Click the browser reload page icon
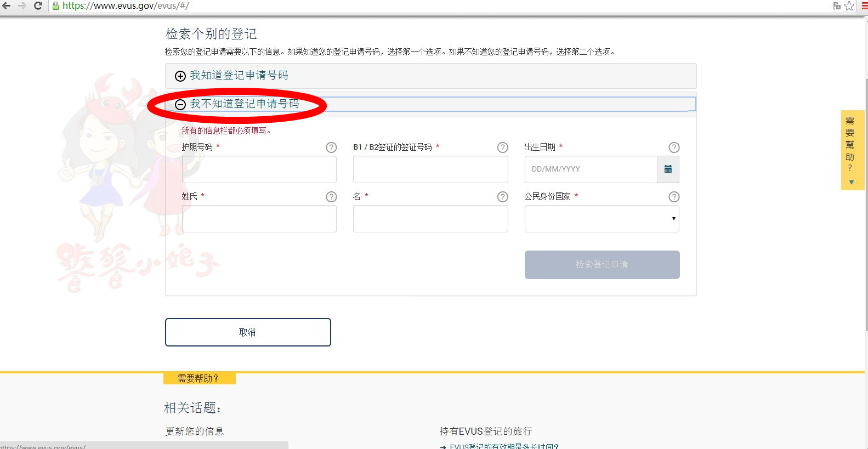 point(38,6)
